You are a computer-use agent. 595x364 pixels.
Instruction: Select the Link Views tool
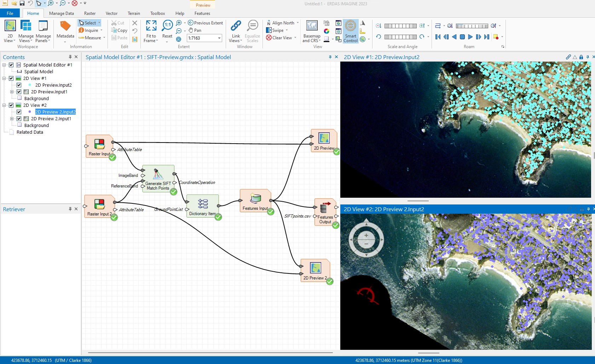(235, 31)
